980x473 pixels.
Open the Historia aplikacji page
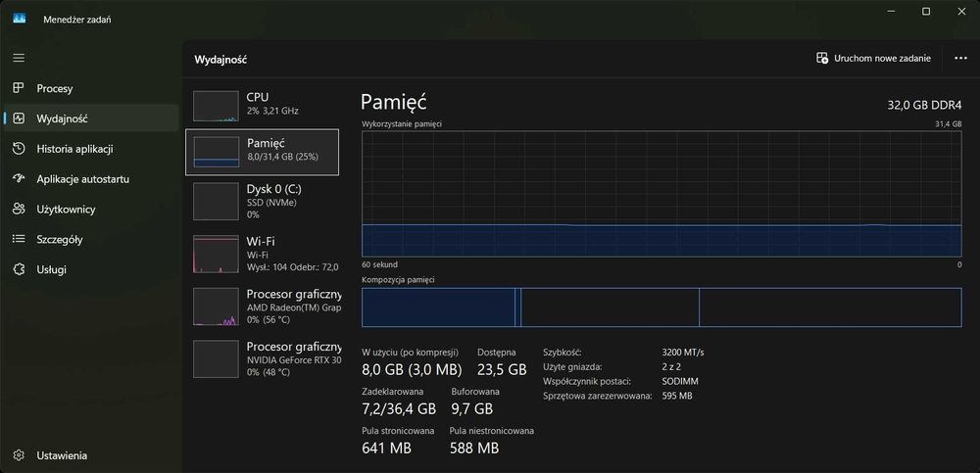91,149
